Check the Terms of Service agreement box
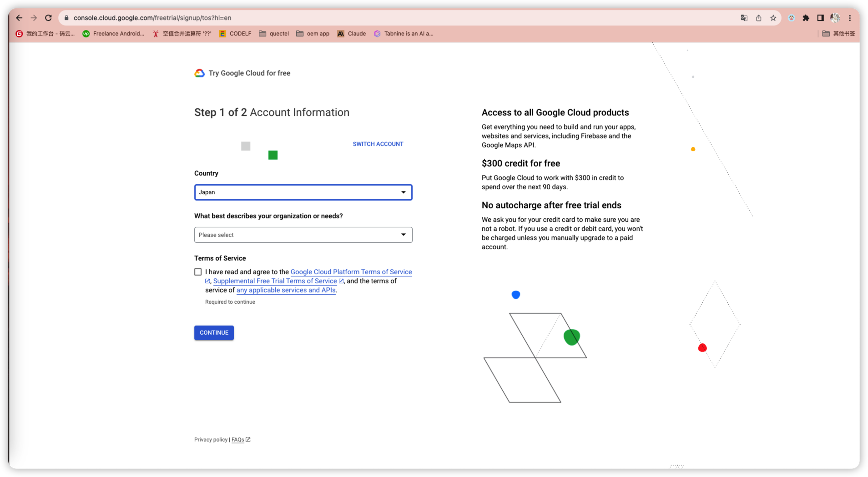868x477 pixels. click(x=198, y=272)
